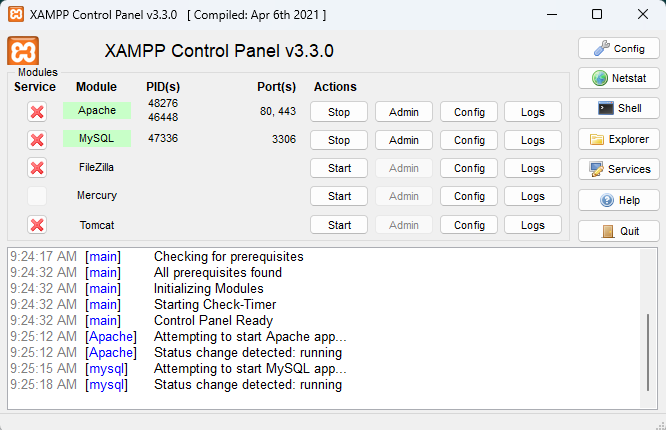Viewport: 666px width, 430px height.
Task: Stop the Apache module
Action: click(x=339, y=112)
